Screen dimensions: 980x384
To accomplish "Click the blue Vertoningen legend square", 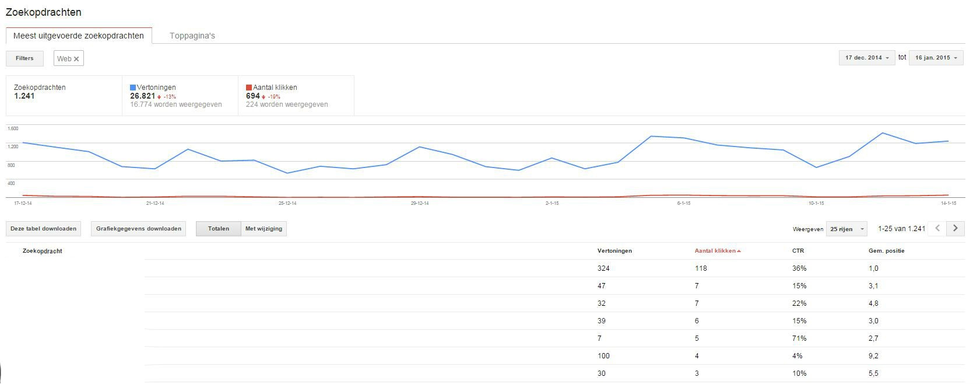I will [133, 88].
